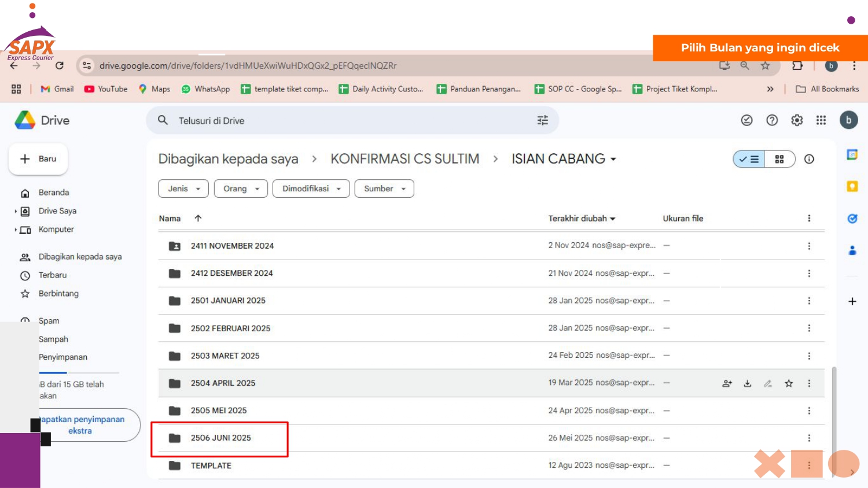Open advanced search filter options icon
This screenshot has width=868, height=488.
[x=543, y=120]
